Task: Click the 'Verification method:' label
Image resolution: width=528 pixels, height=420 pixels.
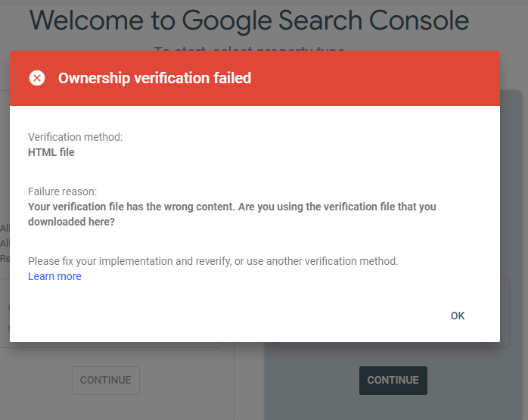Action: coord(75,137)
